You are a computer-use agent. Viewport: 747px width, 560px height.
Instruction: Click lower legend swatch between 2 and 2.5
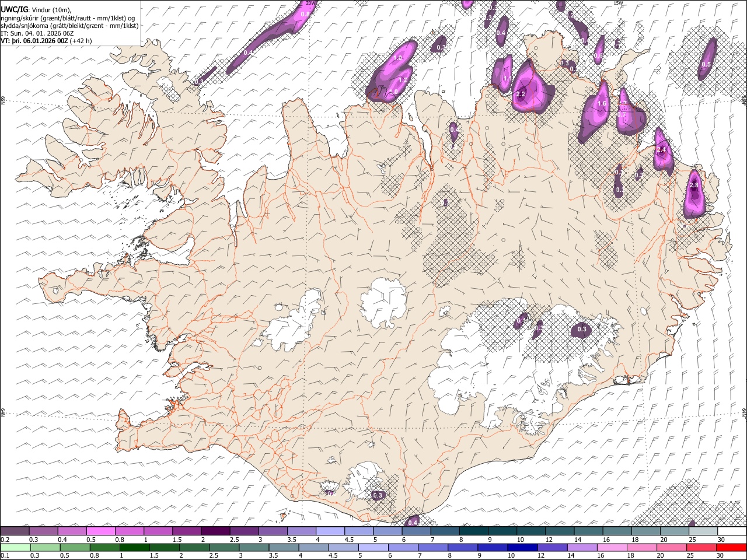pyautogui.click(x=194, y=547)
